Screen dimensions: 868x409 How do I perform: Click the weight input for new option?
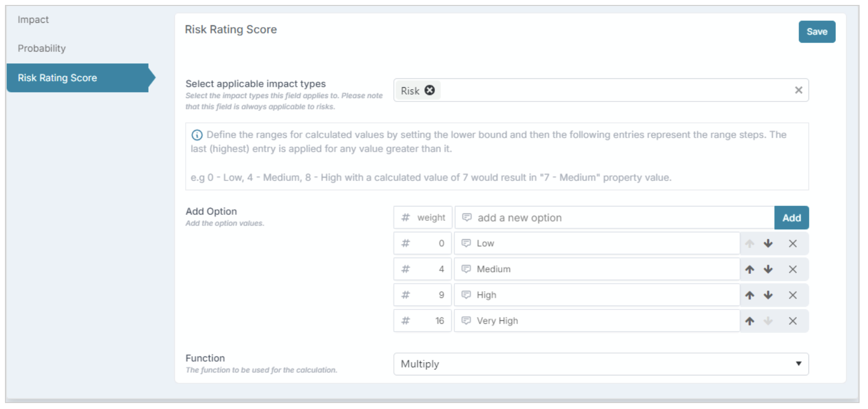tap(423, 218)
